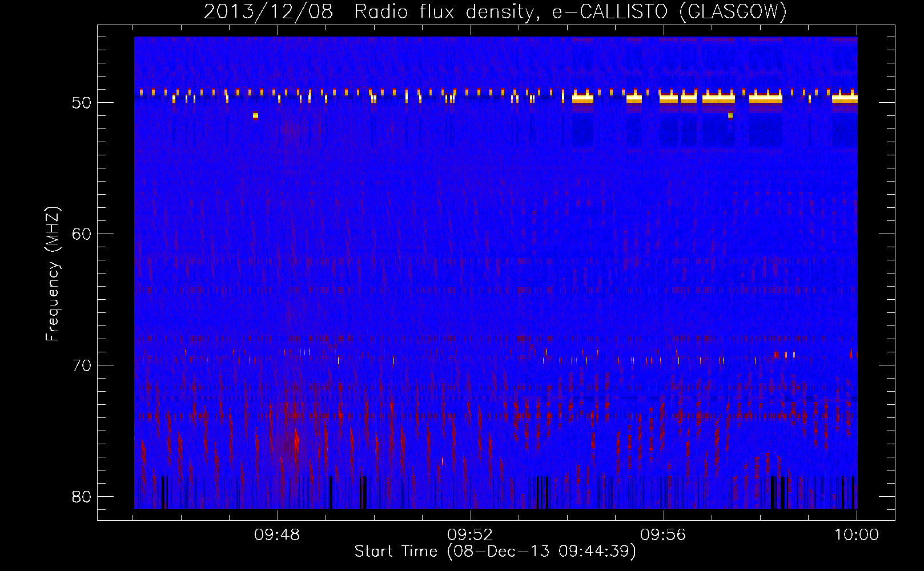Click the "Frequency (MHZ)" axis label
The image size is (924, 571).
coord(53,274)
